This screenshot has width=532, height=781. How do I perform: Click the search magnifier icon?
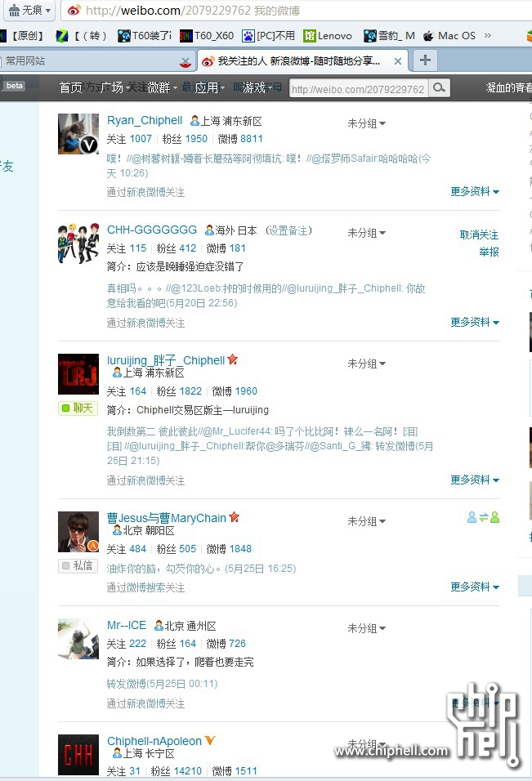[x=439, y=87]
